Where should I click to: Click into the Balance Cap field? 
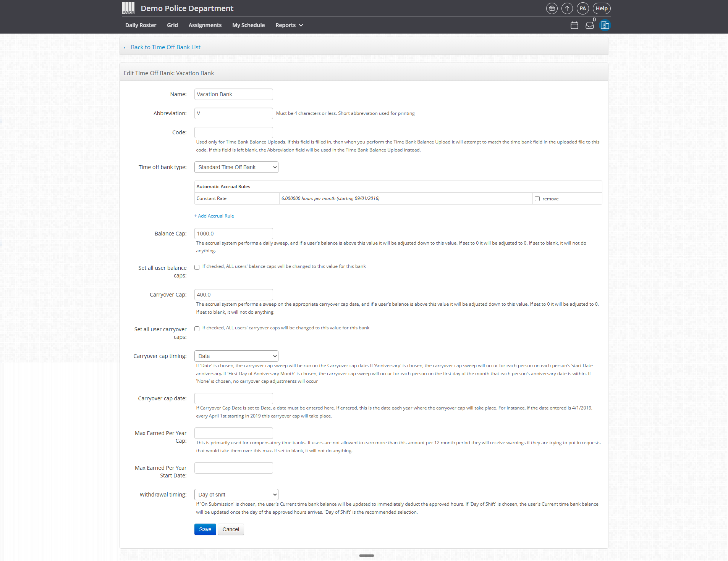pyautogui.click(x=234, y=234)
